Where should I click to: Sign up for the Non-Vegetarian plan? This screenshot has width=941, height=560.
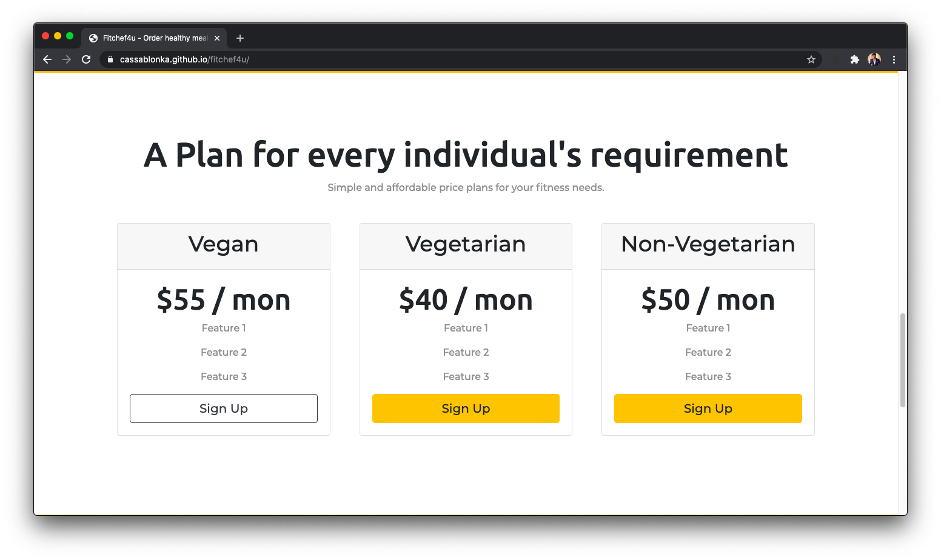tap(708, 408)
